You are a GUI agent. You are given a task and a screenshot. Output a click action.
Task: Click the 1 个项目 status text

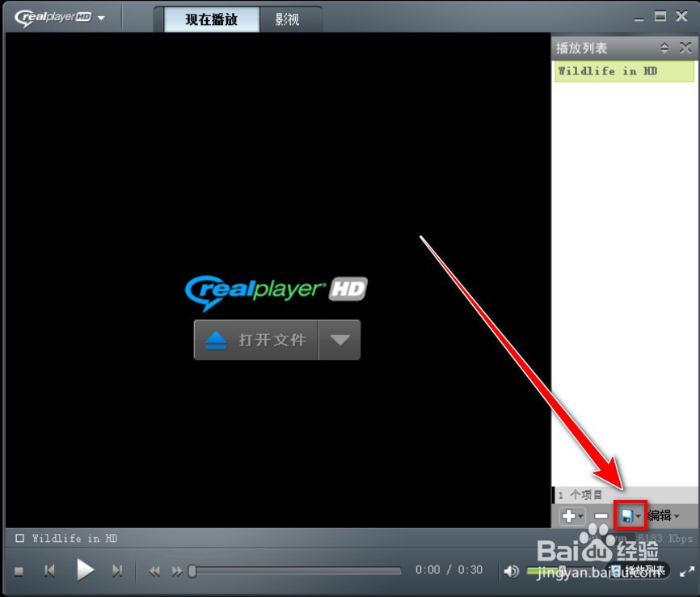pos(580,495)
